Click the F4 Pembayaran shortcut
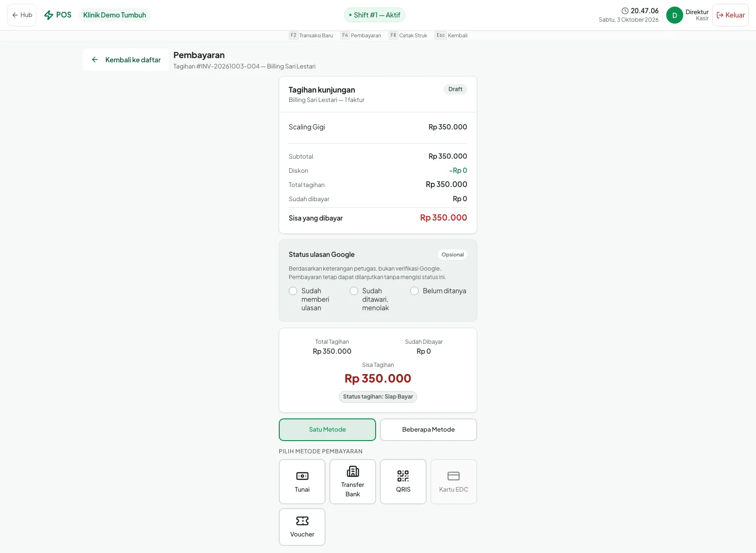This screenshot has width=756, height=553. tap(361, 35)
